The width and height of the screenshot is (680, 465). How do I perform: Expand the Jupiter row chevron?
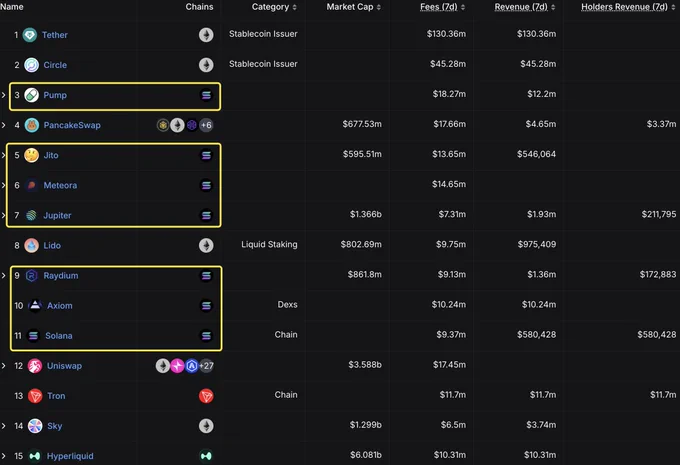(x=3, y=215)
